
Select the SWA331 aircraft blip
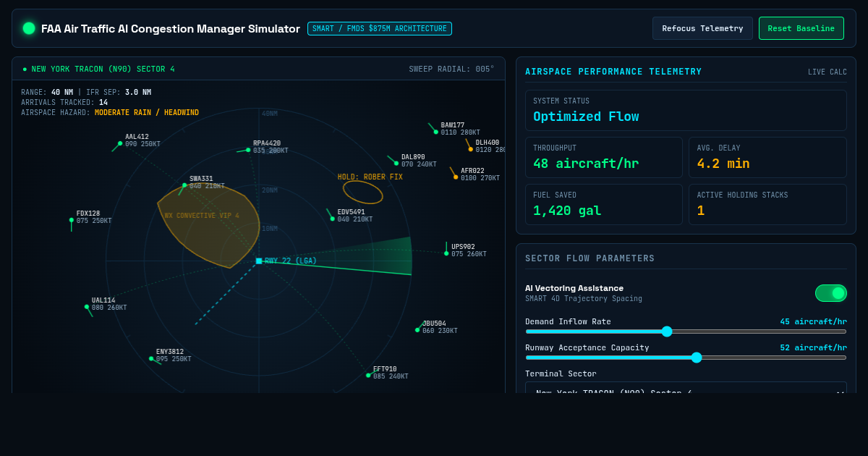pyautogui.click(x=184, y=185)
